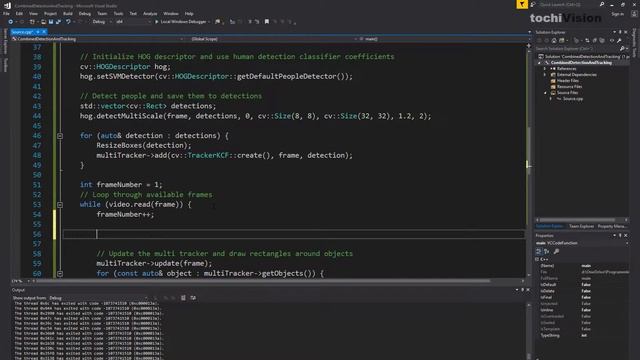The image size is (640, 360).
Task: Collapse the for loop at line 60
Action: (x=60, y=273)
